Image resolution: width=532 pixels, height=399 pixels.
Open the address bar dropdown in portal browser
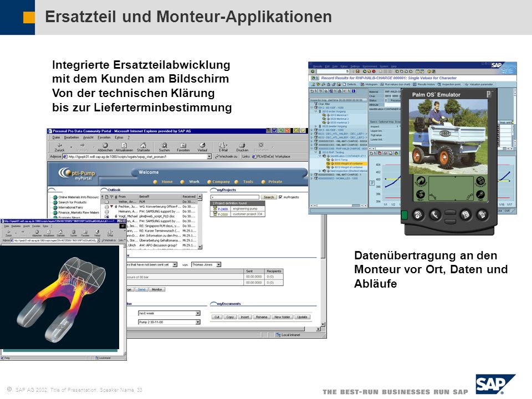pyautogui.click(x=209, y=156)
